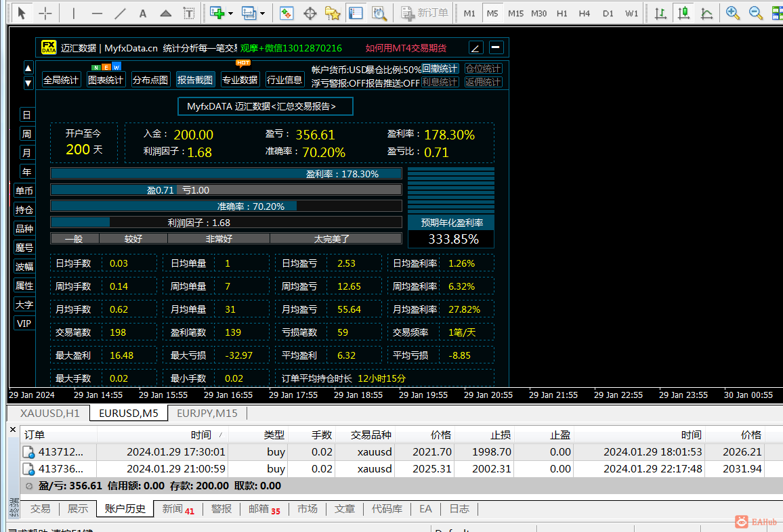Open the 如何用MT4交易期货 link
This screenshot has height=532, width=783.
(406, 48)
